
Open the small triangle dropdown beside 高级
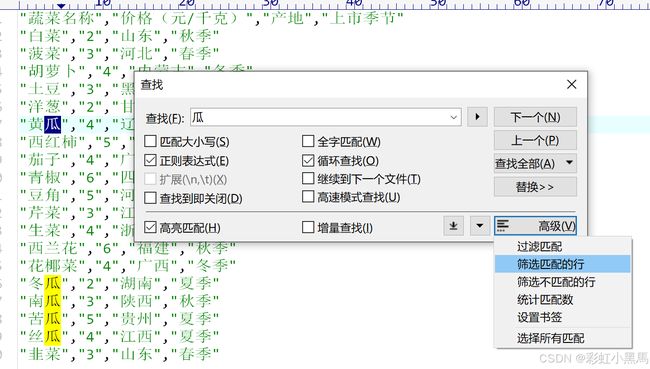(x=480, y=226)
